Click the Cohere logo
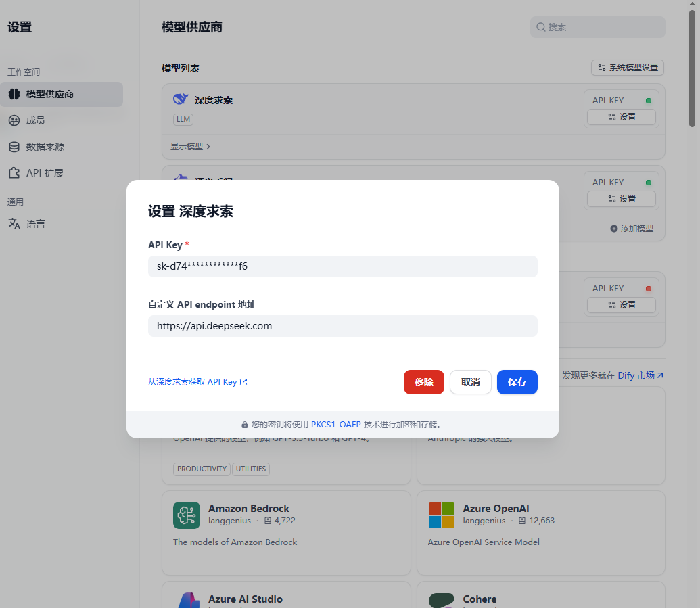The width and height of the screenshot is (700, 608). (x=442, y=601)
